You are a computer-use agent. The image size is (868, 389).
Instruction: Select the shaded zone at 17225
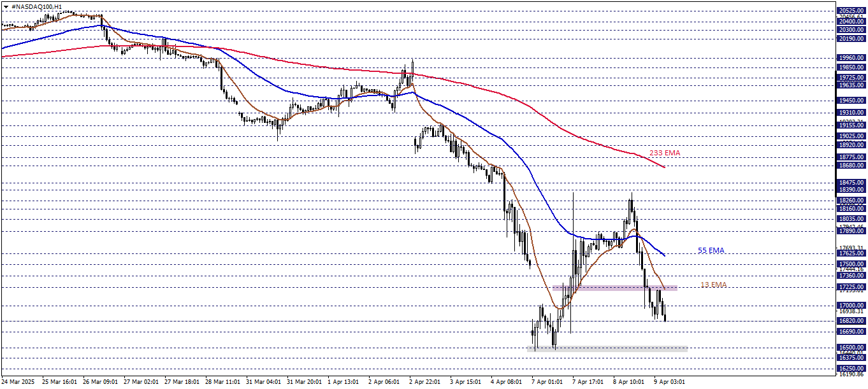615,288
